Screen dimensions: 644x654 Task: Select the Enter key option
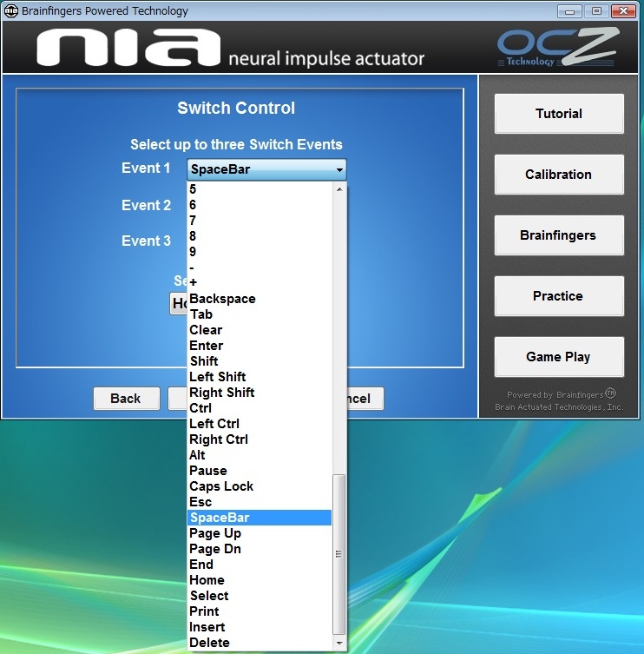207,346
